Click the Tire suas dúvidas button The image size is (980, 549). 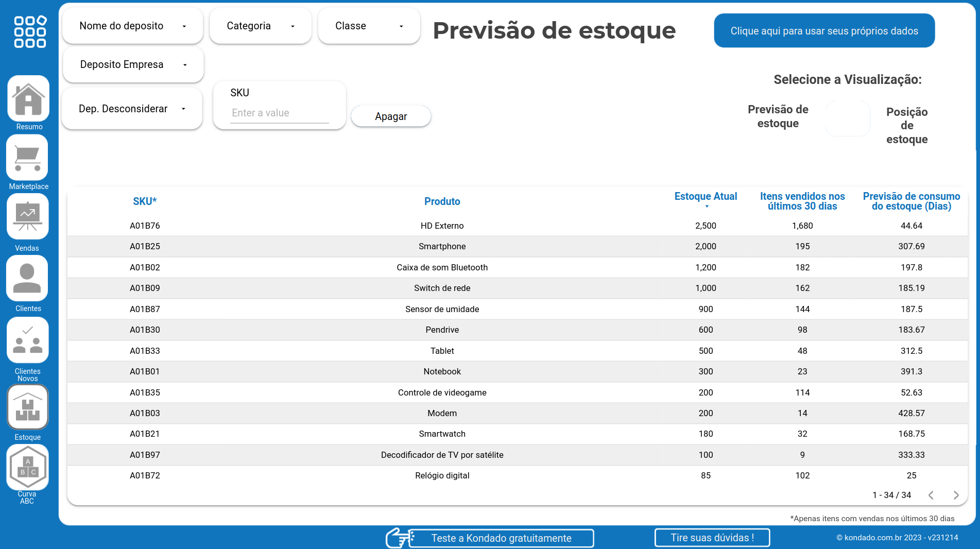pos(712,538)
